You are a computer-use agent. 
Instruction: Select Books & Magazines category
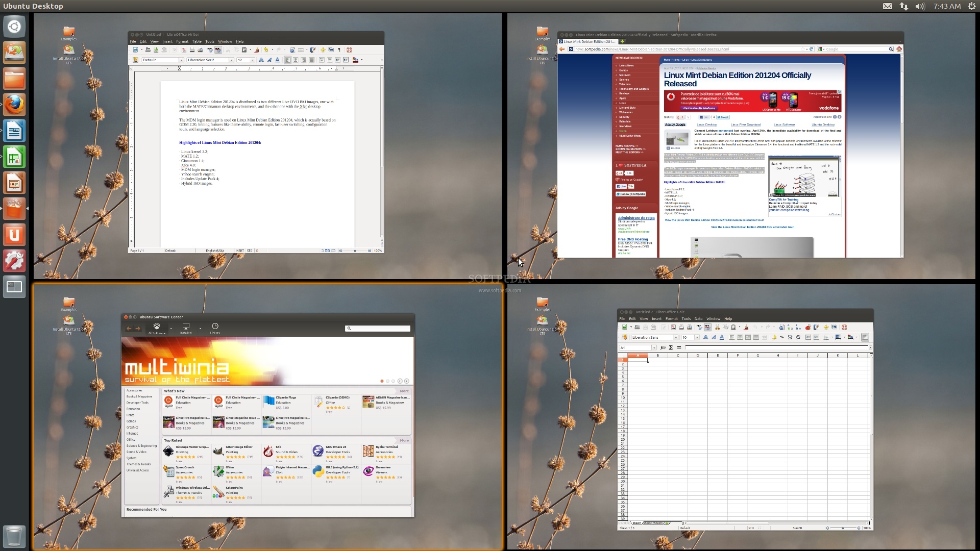pos(139,396)
